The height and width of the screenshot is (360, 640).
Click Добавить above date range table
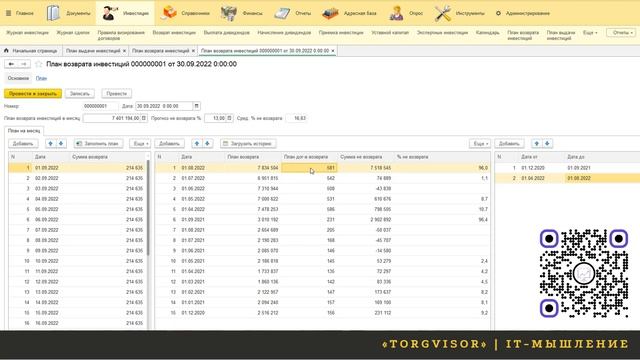click(509, 144)
